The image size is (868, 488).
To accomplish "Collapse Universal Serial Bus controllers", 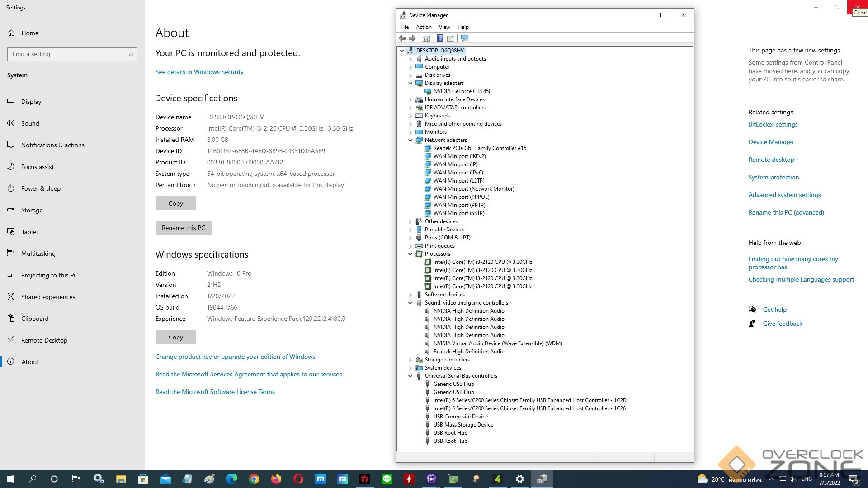I will coord(410,376).
